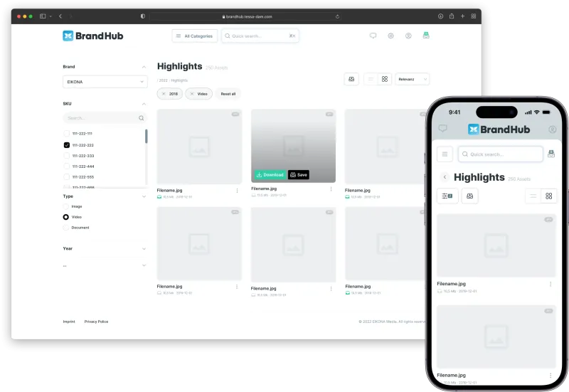Open filter sliders icon on phone view
569x392 pixels.
coord(447,196)
